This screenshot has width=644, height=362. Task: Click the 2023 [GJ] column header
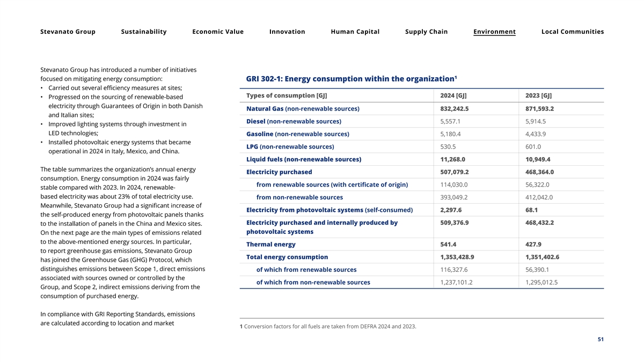pos(538,95)
